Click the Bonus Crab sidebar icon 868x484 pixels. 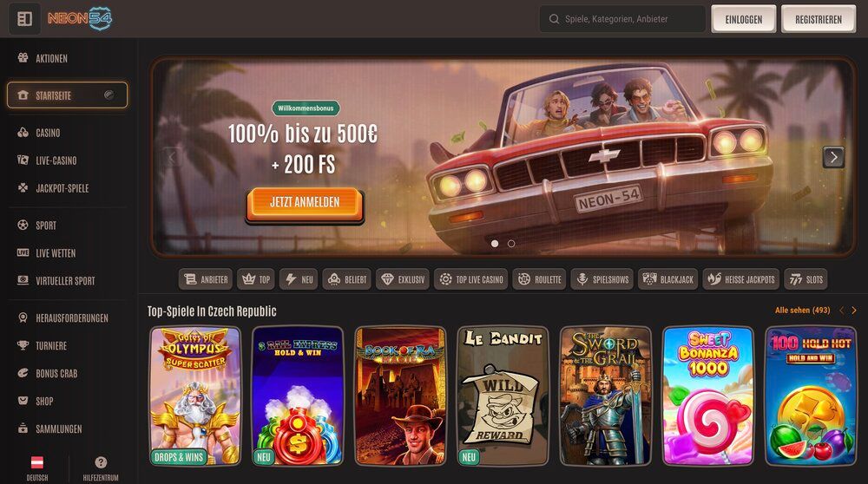coord(23,373)
